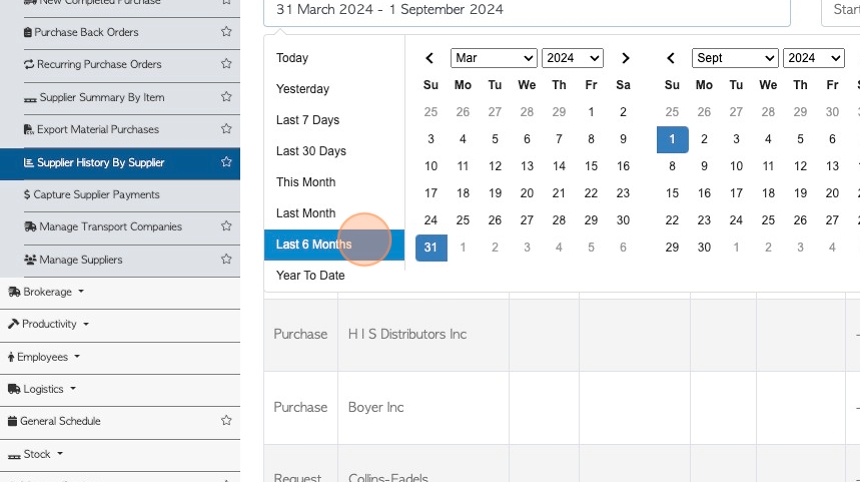The image size is (860, 482).
Task: Click the people icon beside Manage Suppliers
Action: pyautogui.click(x=30, y=259)
